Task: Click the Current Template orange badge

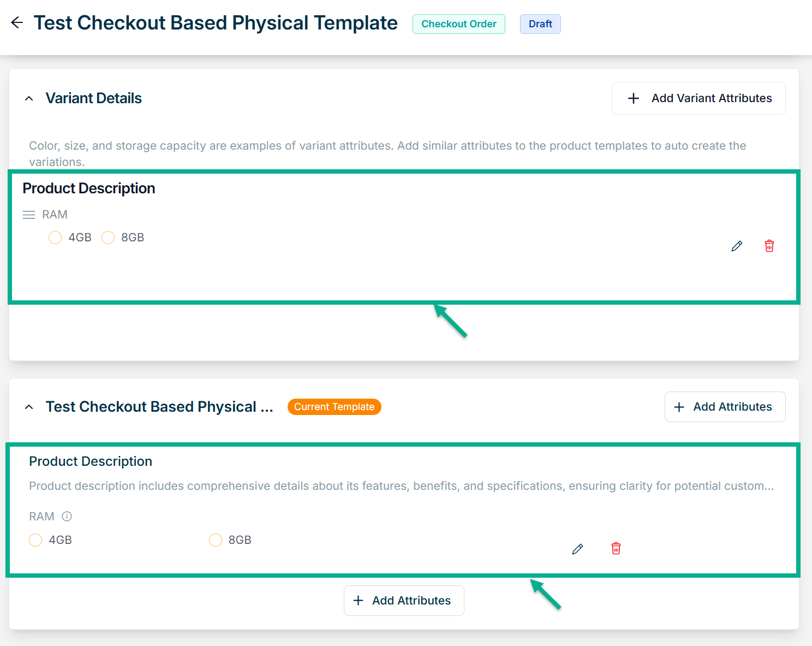Action: [334, 407]
